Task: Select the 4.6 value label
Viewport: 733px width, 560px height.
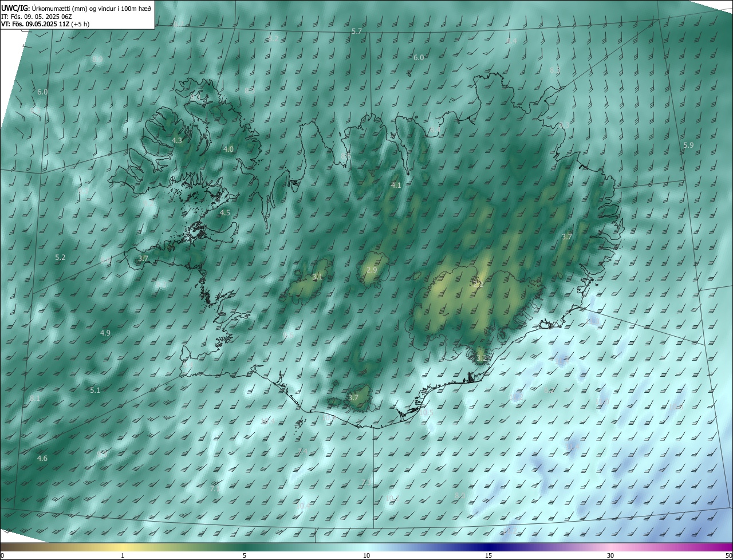Action: pyautogui.click(x=42, y=459)
